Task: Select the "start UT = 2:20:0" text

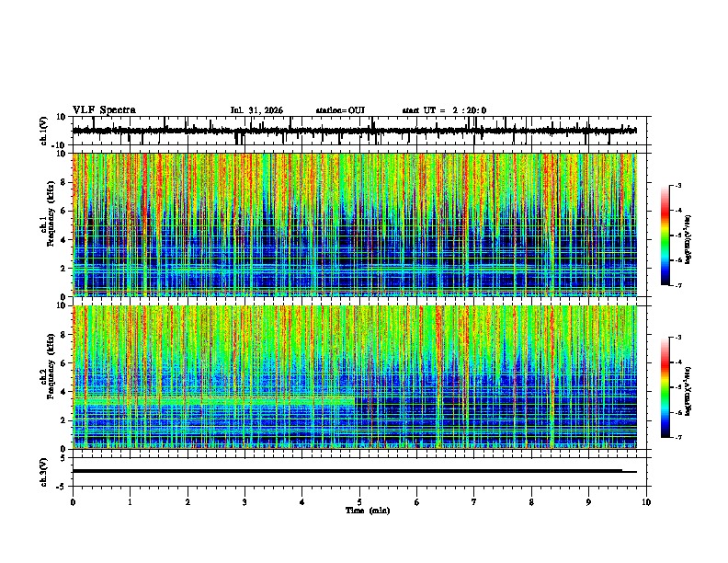Action: [444, 110]
